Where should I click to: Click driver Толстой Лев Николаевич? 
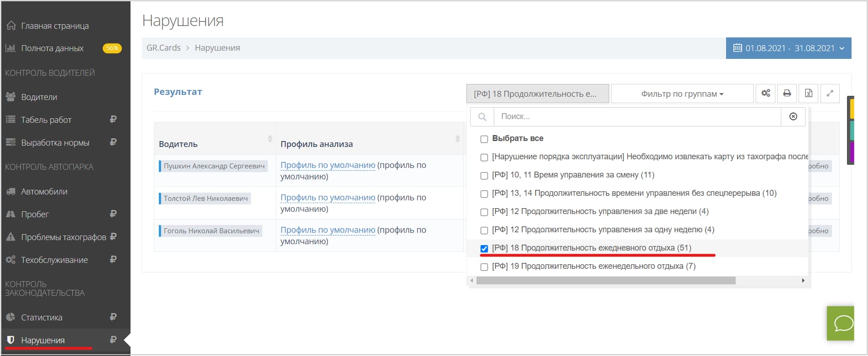coord(205,199)
